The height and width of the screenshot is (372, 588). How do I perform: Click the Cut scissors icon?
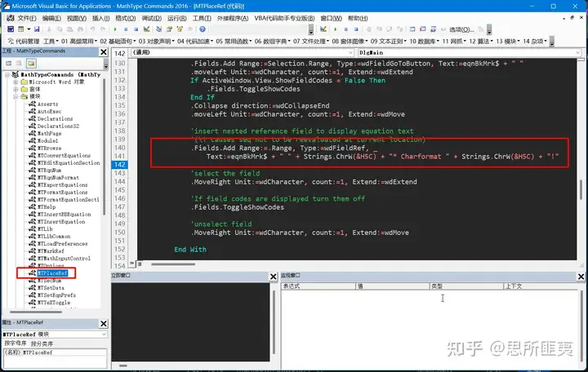pos(49,29)
